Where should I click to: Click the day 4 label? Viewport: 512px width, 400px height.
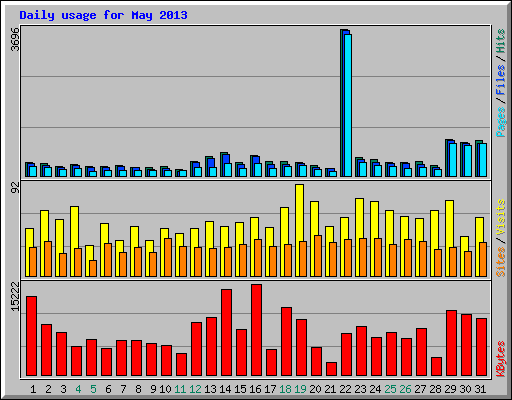click(78, 389)
